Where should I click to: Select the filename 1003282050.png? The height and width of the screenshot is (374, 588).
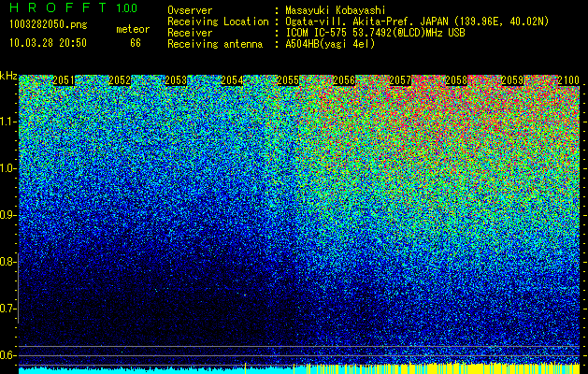coord(49,25)
